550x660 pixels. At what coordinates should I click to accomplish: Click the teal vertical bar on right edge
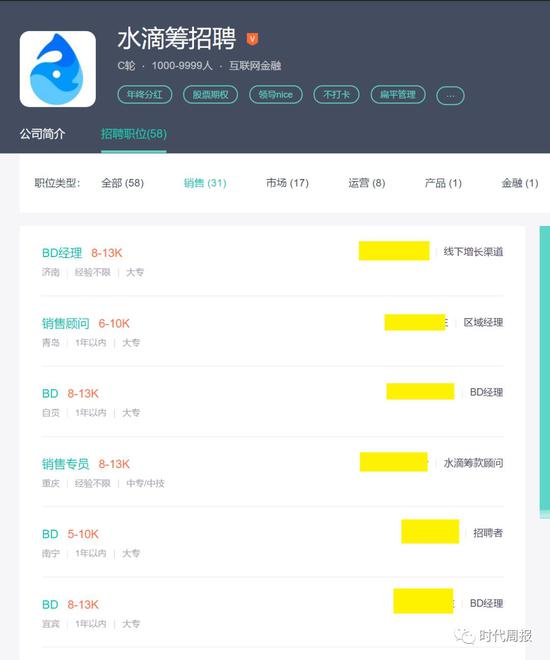[x=545, y=372]
